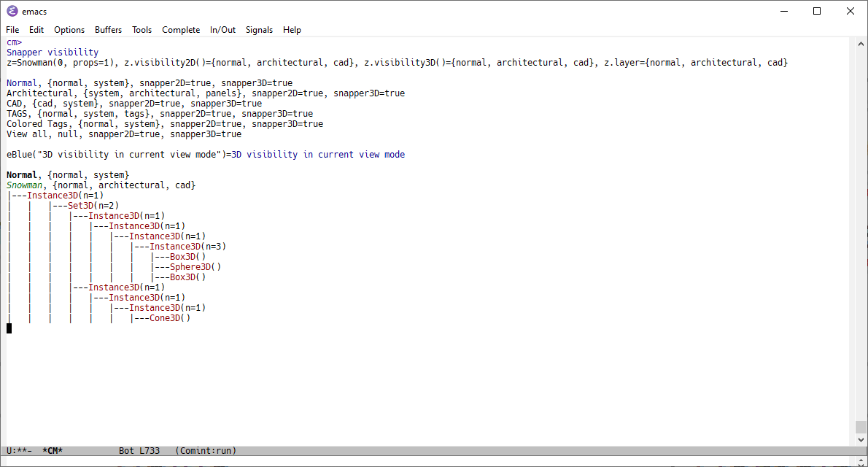Click the 'z=Snowman(0, props=1)' text
868x467 pixels.
[60, 63]
